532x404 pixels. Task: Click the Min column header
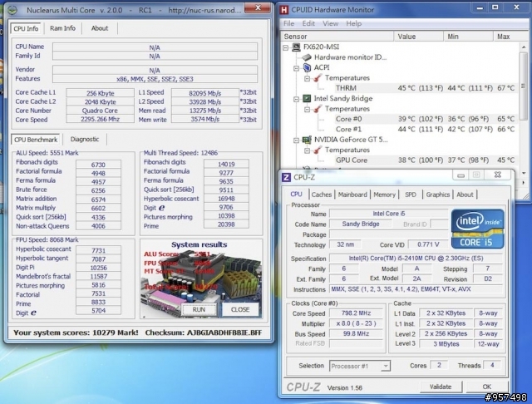click(468, 37)
